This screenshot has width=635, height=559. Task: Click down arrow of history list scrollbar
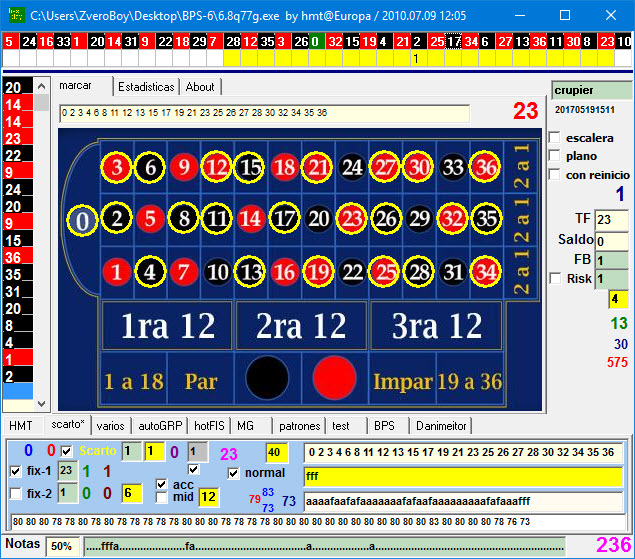click(x=41, y=403)
